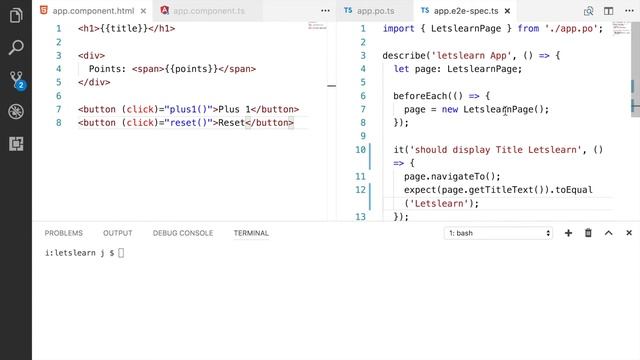This screenshot has width=640, height=360.
Task: Click 'Points:' text in the HTML editor
Action: click(107, 69)
